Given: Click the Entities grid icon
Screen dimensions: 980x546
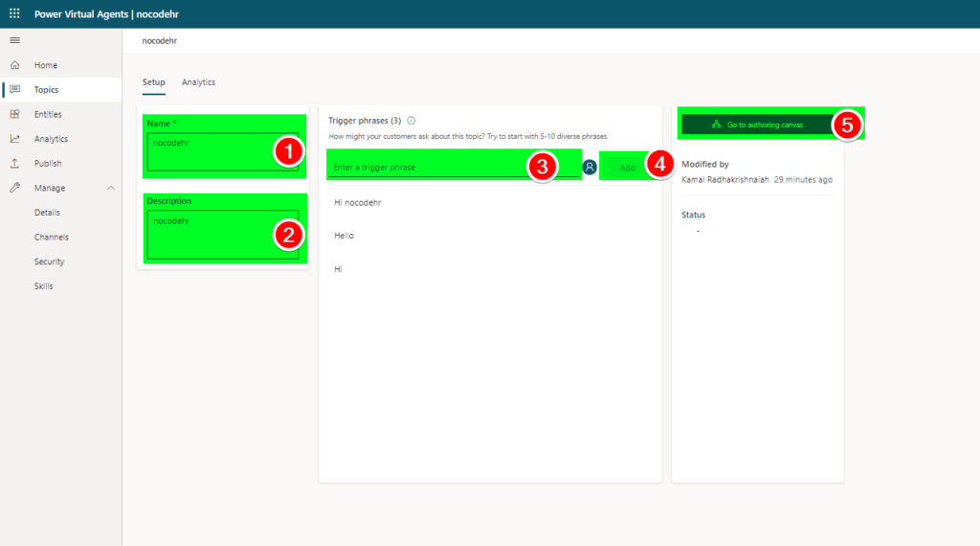Looking at the screenshot, I should tap(14, 114).
